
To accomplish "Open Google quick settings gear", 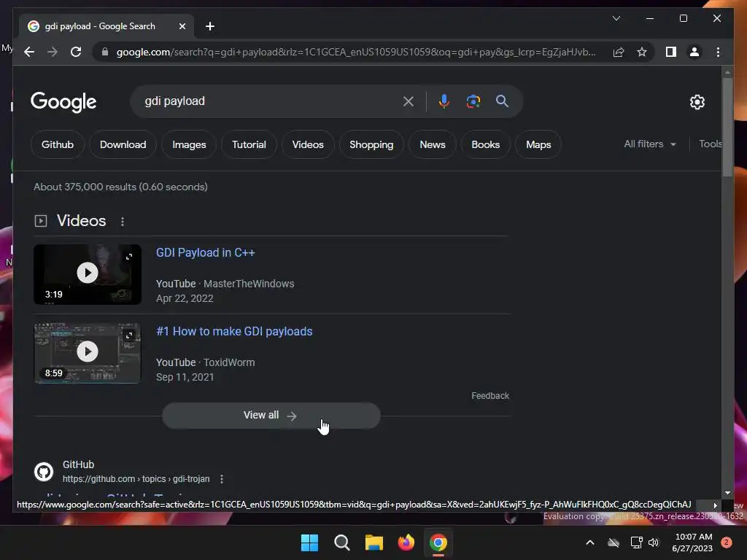I will pos(697,101).
